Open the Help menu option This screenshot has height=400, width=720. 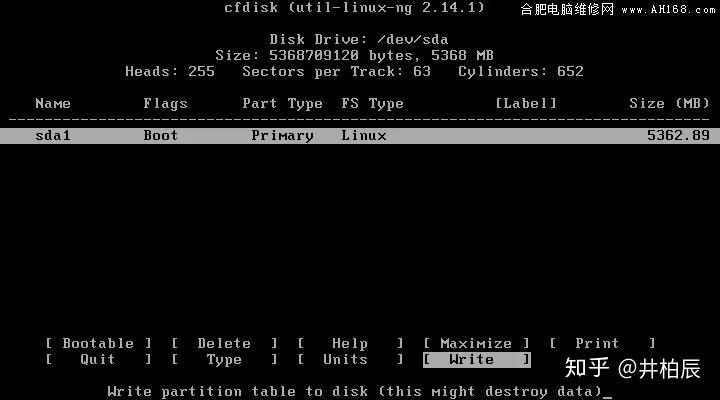(x=350, y=343)
